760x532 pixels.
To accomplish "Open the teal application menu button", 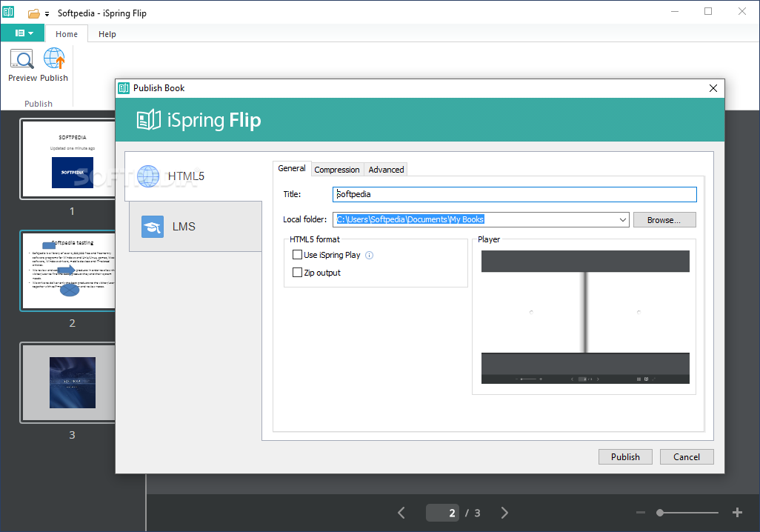I will click(x=23, y=33).
